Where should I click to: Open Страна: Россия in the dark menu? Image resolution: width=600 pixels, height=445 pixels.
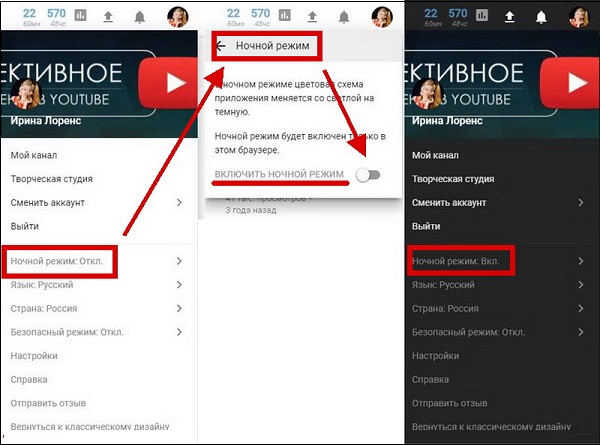click(445, 308)
